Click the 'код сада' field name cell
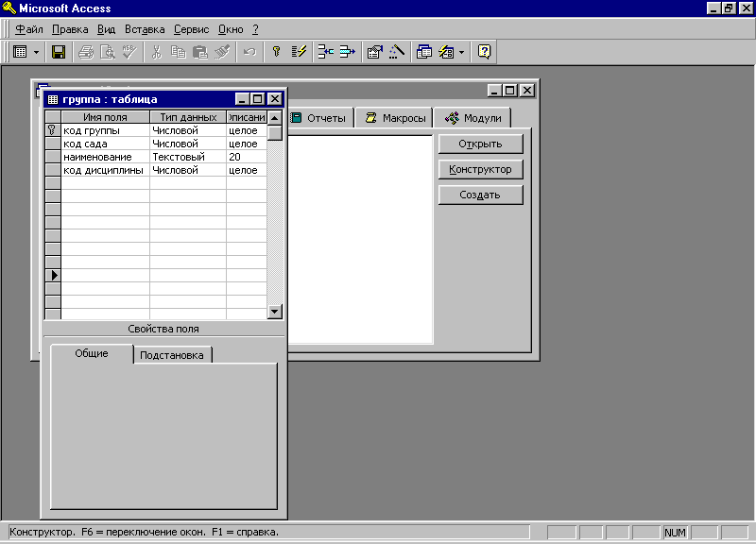The width and height of the screenshot is (756, 544). tap(105, 144)
